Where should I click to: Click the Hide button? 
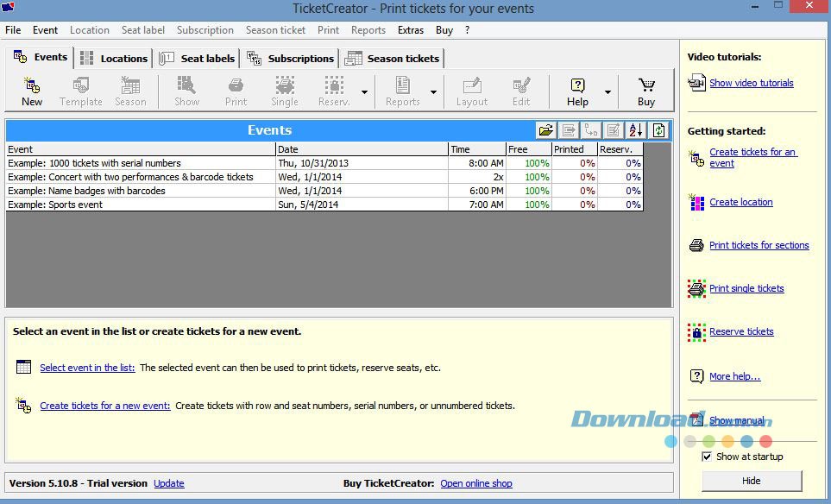click(750, 481)
